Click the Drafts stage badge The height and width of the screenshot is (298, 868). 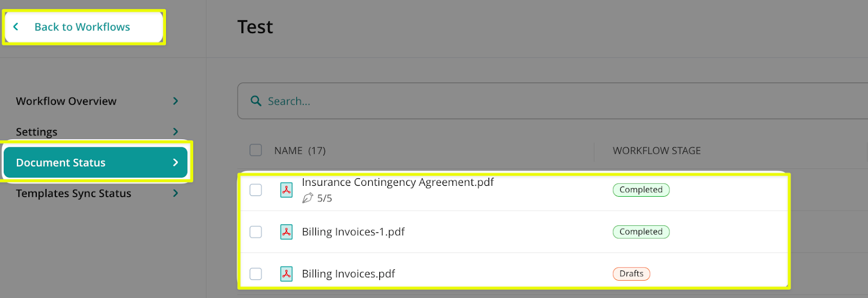(x=631, y=274)
